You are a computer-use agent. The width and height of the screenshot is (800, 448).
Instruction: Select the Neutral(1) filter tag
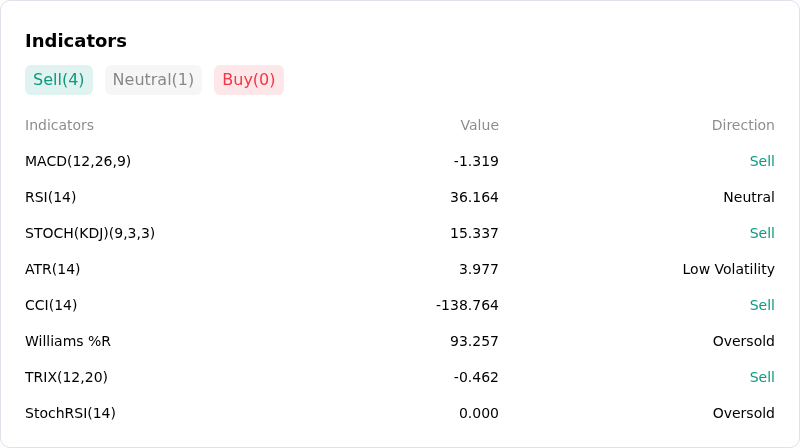coord(153,80)
